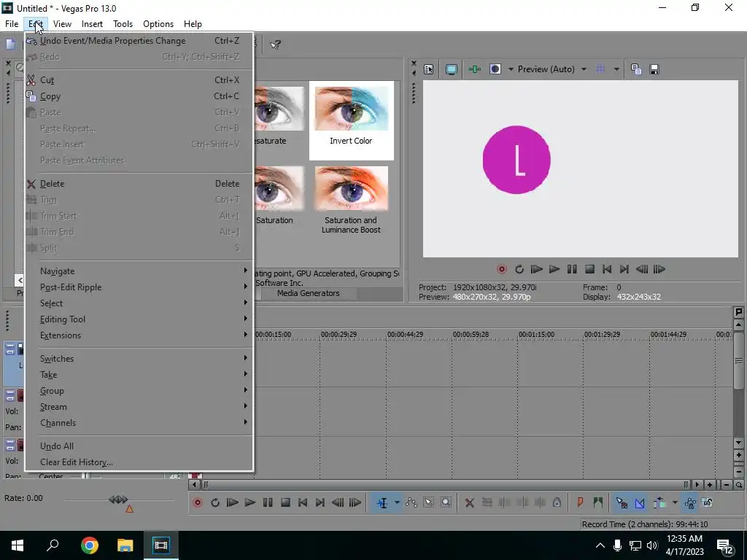The width and height of the screenshot is (747, 560).
Task: Open Normal Edit tool dropdown arrow
Action: 397,502
